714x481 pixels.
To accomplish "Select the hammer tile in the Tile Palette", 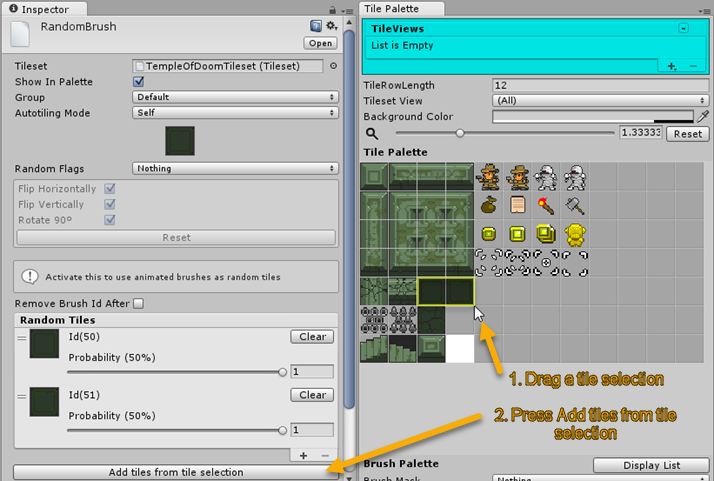I will point(575,206).
